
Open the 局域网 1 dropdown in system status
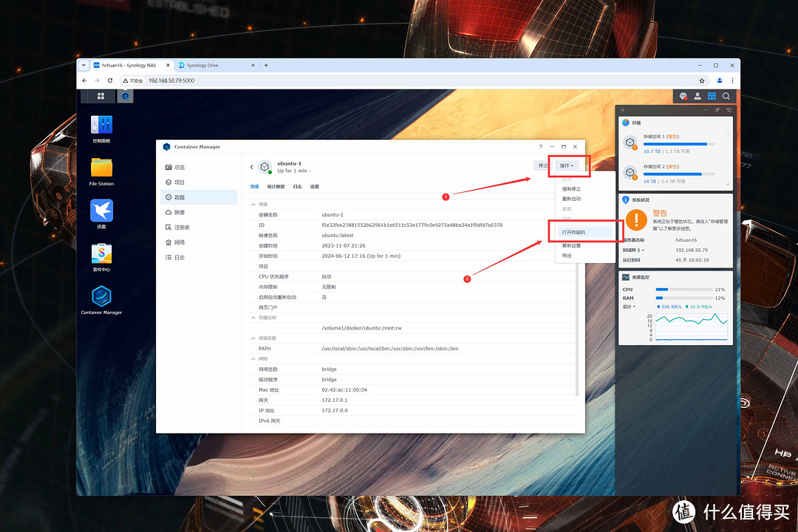pyautogui.click(x=633, y=250)
